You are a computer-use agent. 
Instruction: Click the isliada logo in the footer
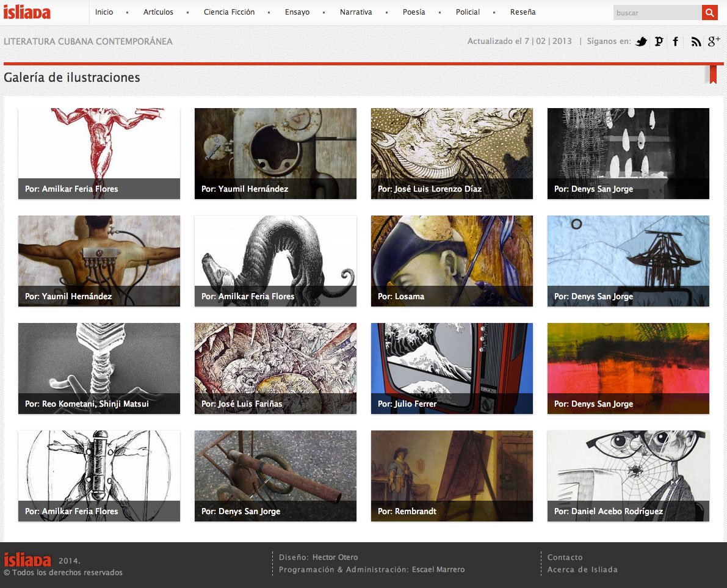tap(27, 560)
